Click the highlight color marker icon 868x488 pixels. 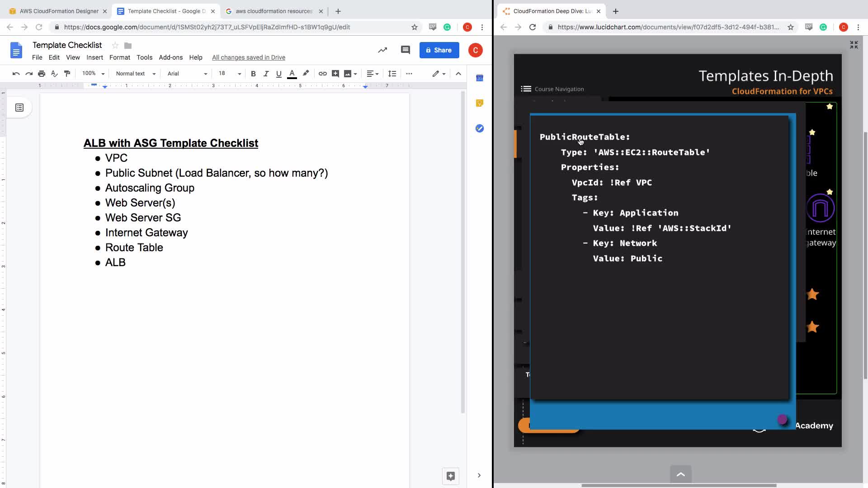(306, 73)
